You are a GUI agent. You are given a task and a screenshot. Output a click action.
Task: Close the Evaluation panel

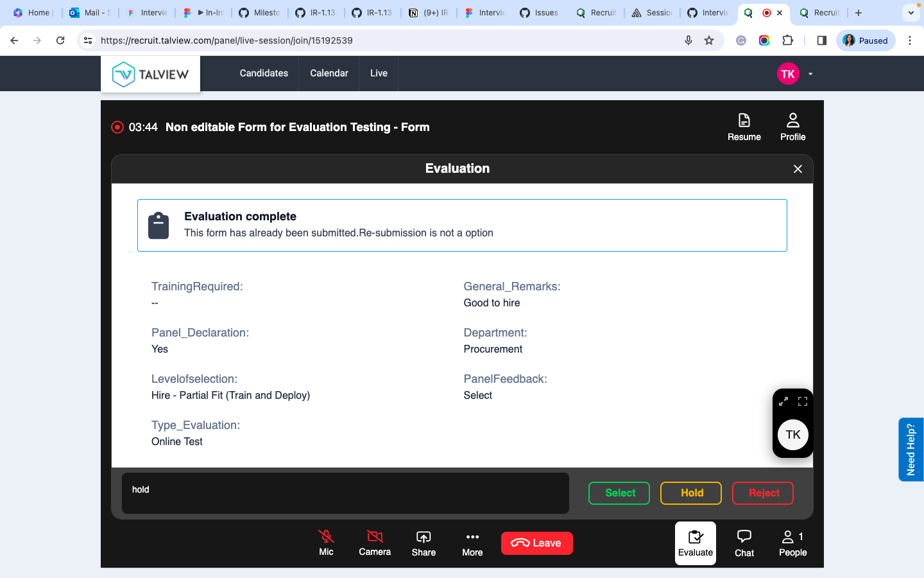[798, 169]
